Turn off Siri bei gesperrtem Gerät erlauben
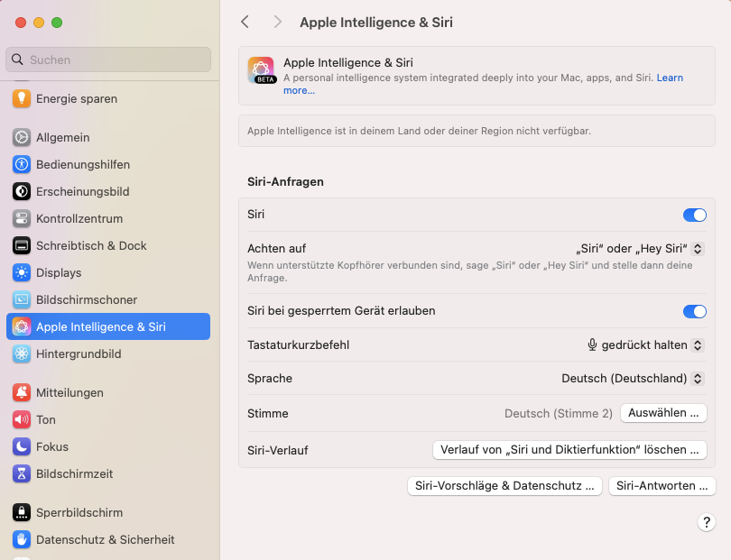Viewport: 731px width, 560px height. (x=694, y=311)
